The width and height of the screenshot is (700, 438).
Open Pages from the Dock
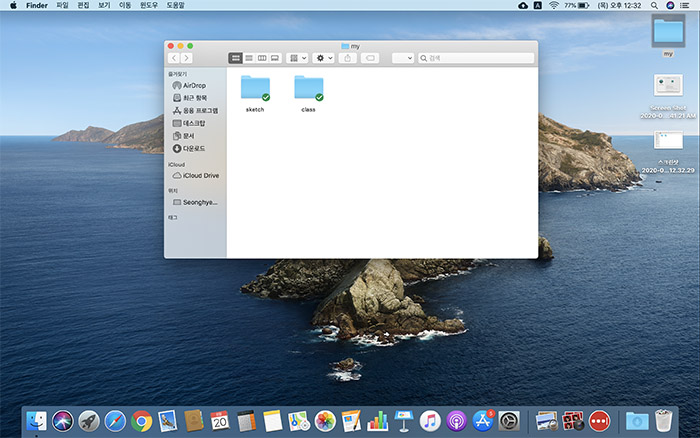[351, 421]
